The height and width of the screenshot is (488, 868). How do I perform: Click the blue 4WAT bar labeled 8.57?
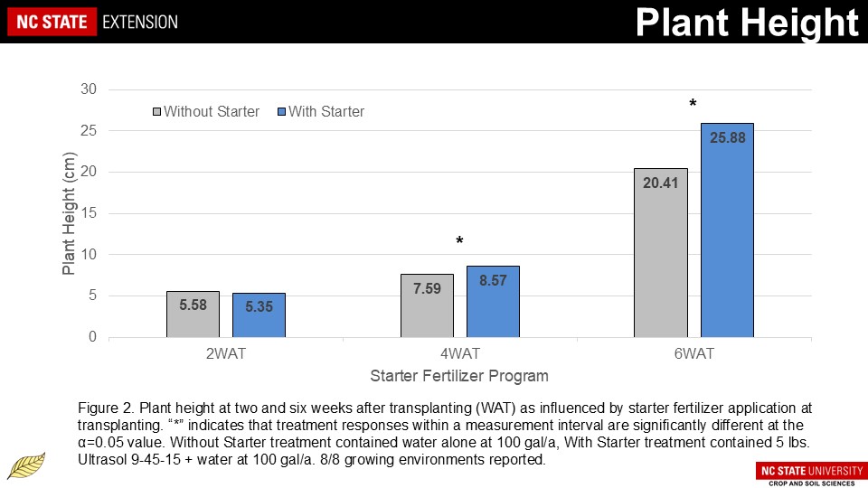click(493, 302)
